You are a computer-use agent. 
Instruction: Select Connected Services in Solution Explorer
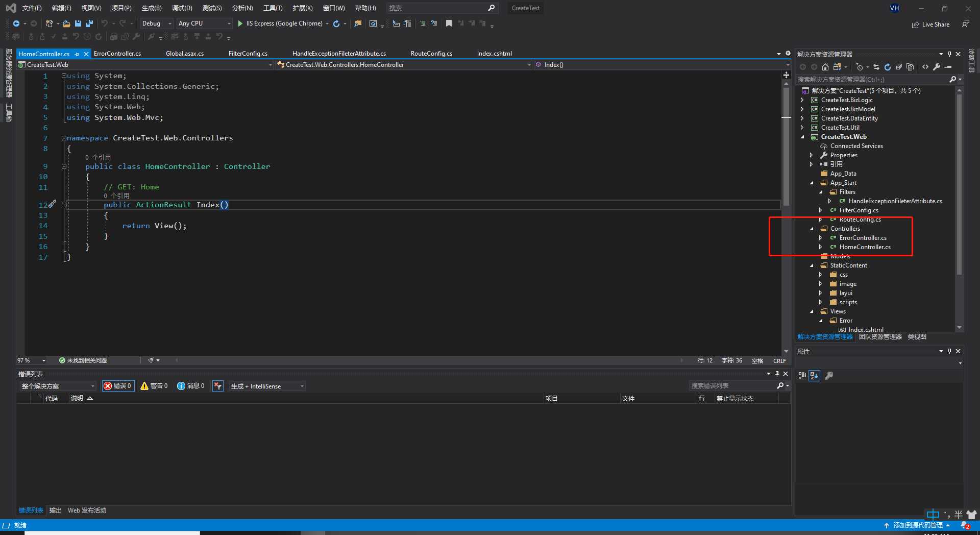coord(856,146)
